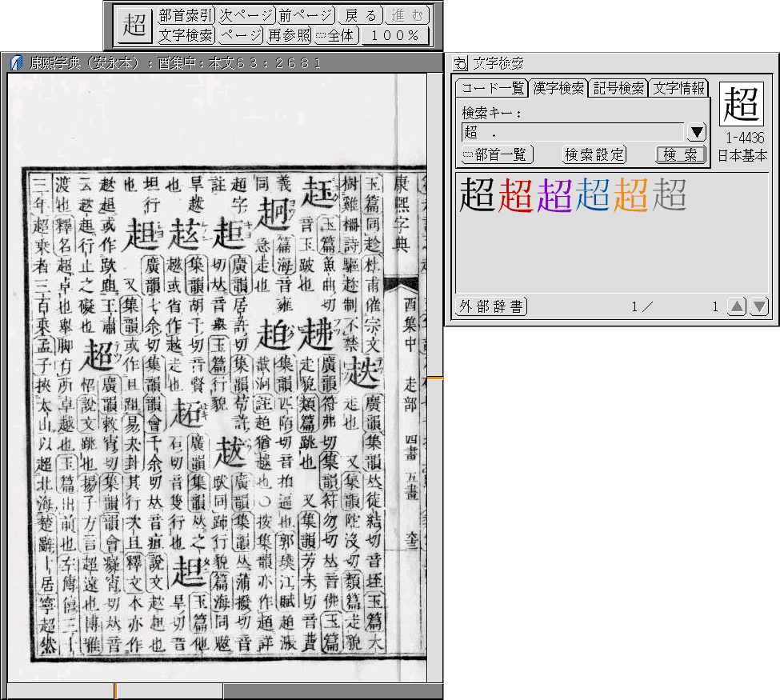This screenshot has width=780, height=700.
Task: Switch to the 記号検索 tab
Action: coord(618,88)
